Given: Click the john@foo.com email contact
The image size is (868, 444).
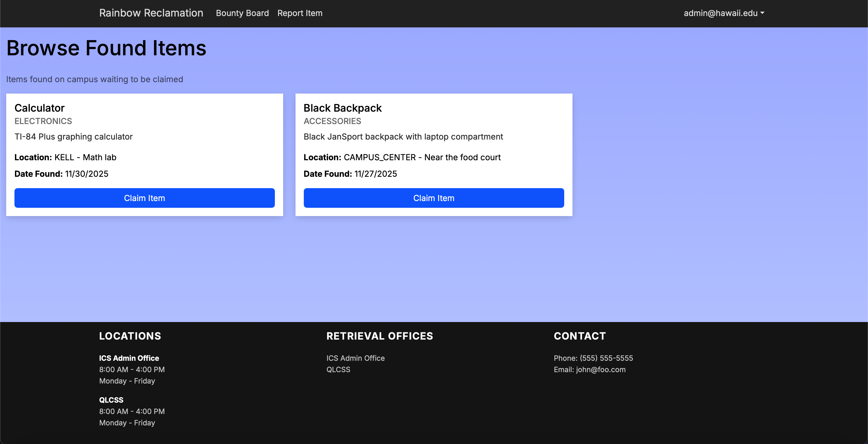Looking at the screenshot, I should (600, 370).
